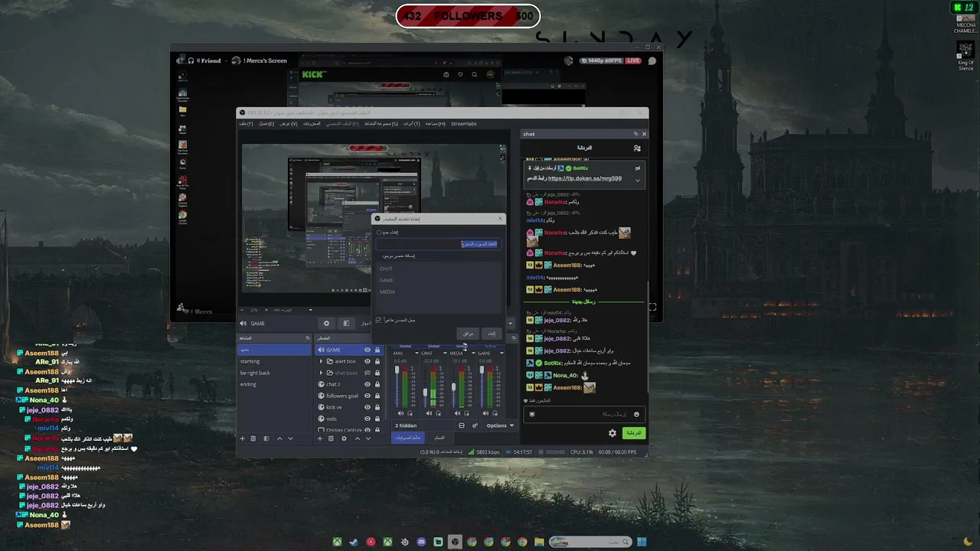Add a new source with plus icon
This screenshot has height=551, width=980.
[x=321, y=439]
